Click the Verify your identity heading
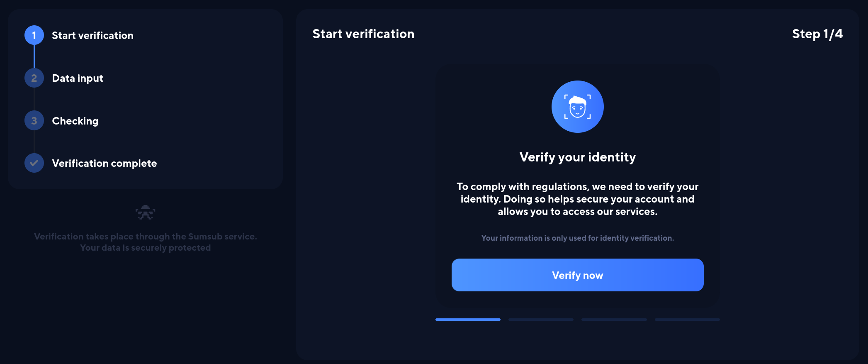 tap(577, 157)
